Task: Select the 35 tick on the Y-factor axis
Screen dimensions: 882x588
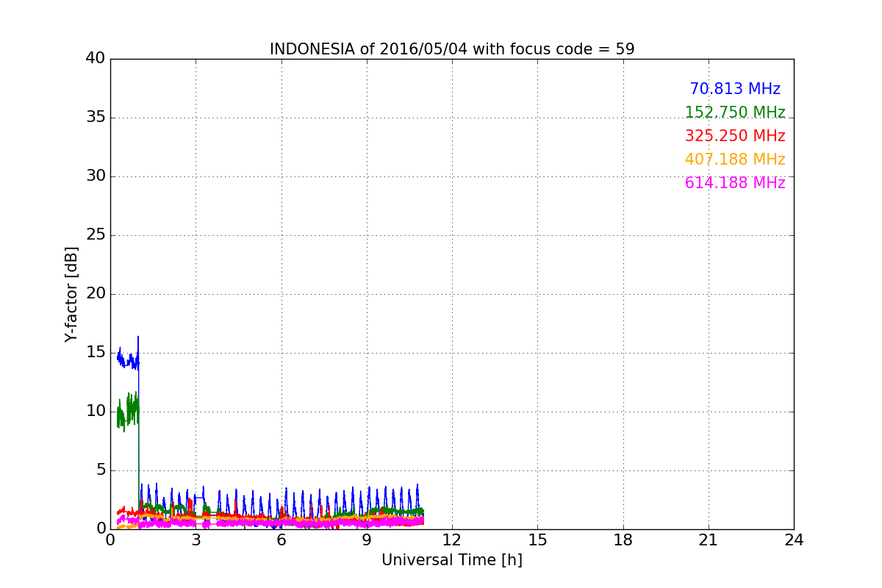Action: pyautogui.click(x=96, y=118)
